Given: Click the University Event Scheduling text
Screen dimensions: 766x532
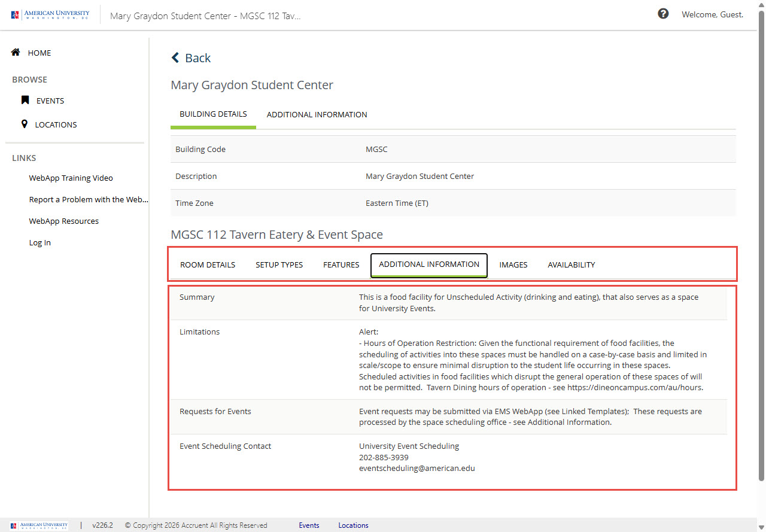Looking at the screenshot, I should click(409, 446).
